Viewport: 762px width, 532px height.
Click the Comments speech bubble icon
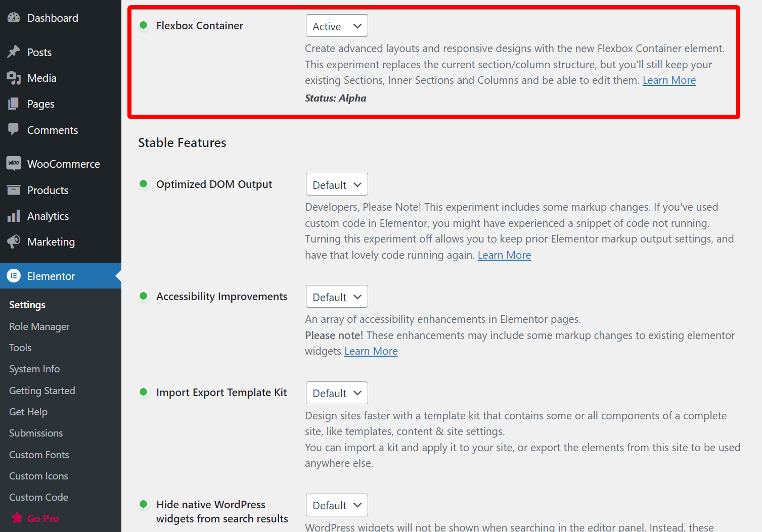14,129
